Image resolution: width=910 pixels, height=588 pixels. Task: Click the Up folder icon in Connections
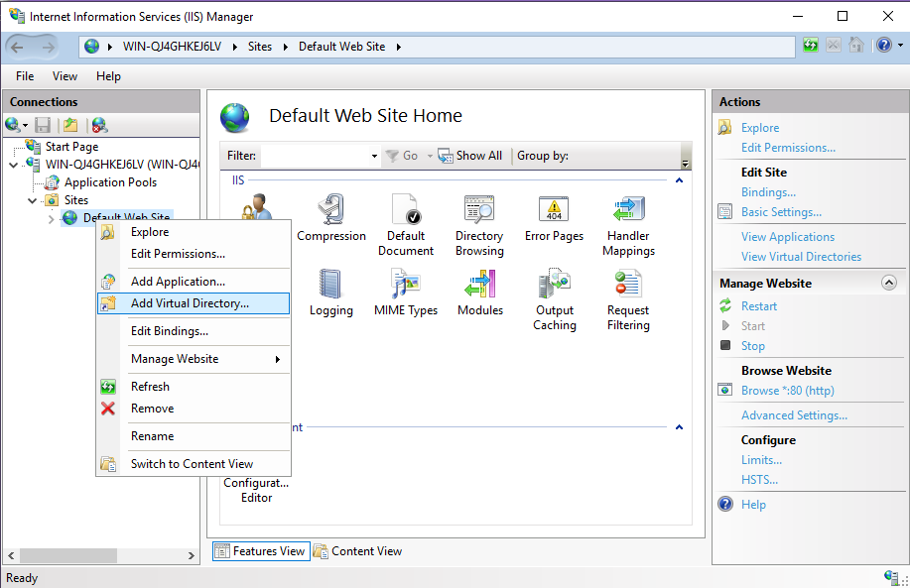70,125
